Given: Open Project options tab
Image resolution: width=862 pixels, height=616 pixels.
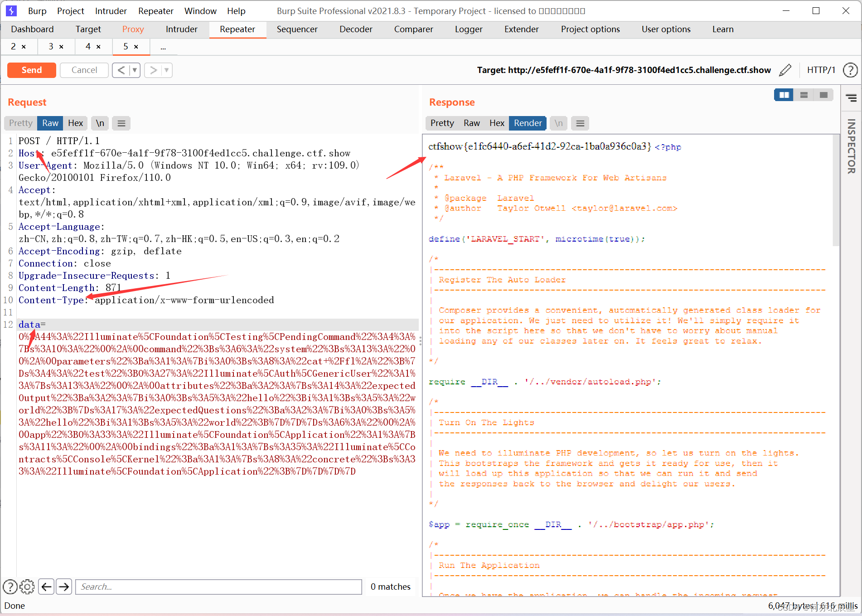Looking at the screenshot, I should point(591,29).
